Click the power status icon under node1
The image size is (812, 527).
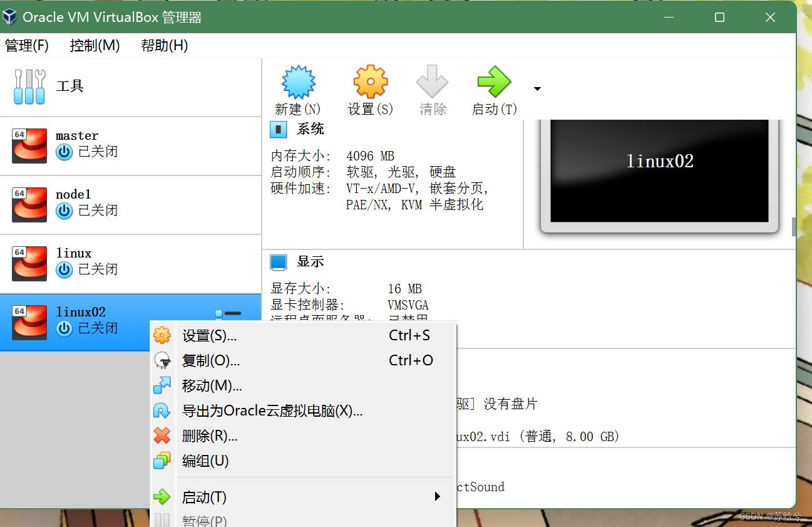coord(64,211)
